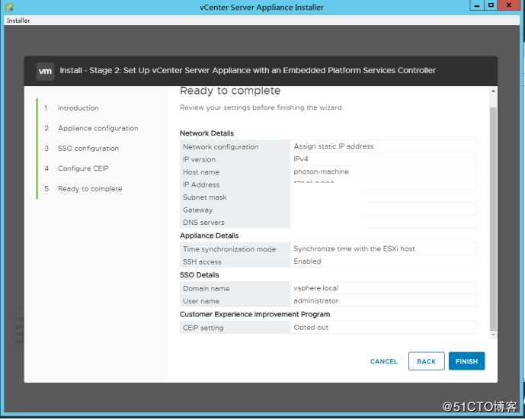The height and width of the screenshot is (420, 525).
Task: Click the FINISH button
Action: tap(466, 361)
